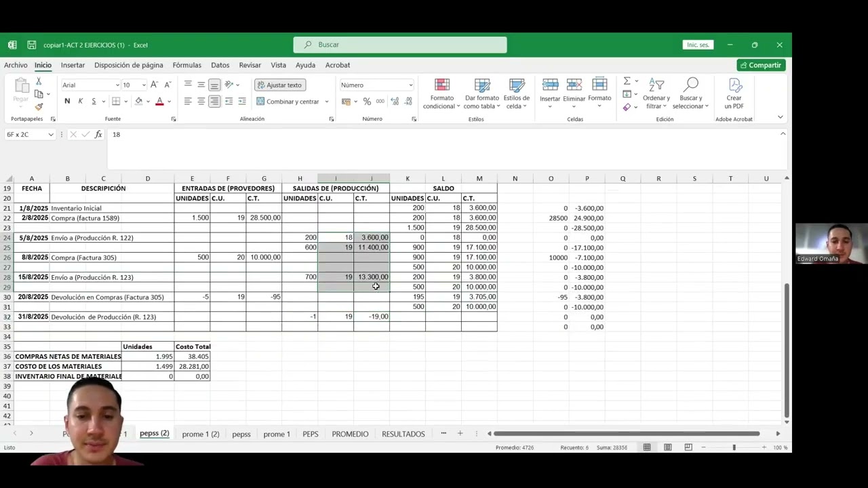
Task: Click the Cut scissors icon
Action: coord(39,81)
